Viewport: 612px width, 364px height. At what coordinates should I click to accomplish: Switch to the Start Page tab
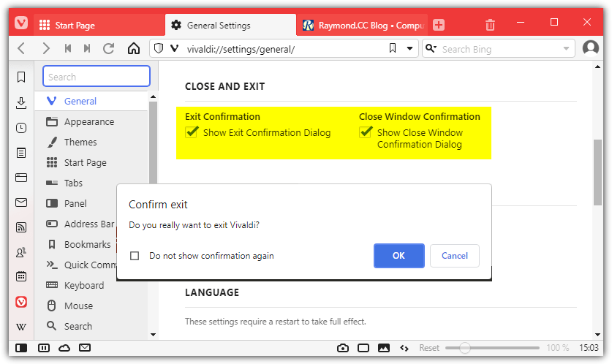click(99, 25)
